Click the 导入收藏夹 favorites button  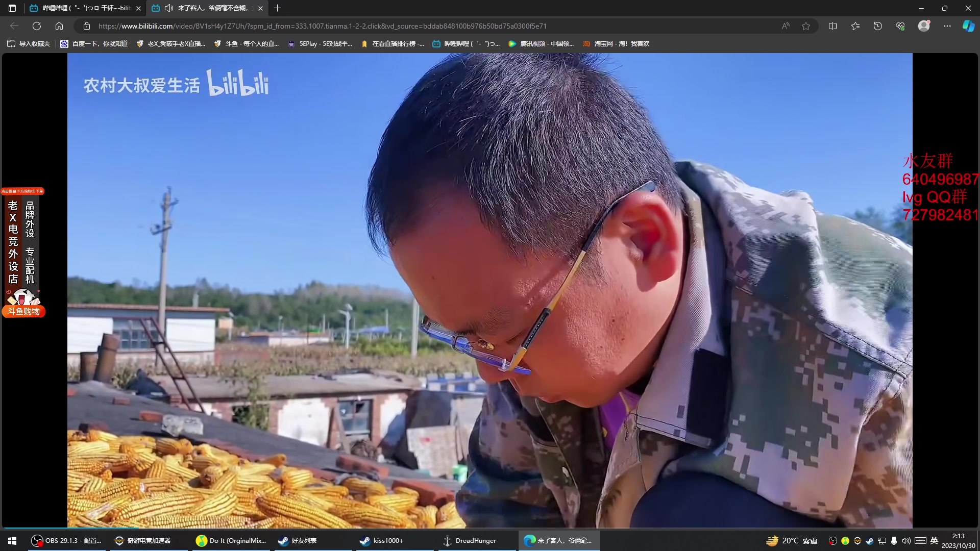coord(29,44)
